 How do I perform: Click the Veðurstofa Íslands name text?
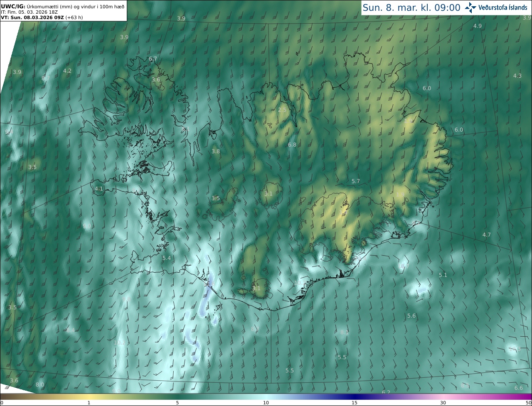(503, 7)
